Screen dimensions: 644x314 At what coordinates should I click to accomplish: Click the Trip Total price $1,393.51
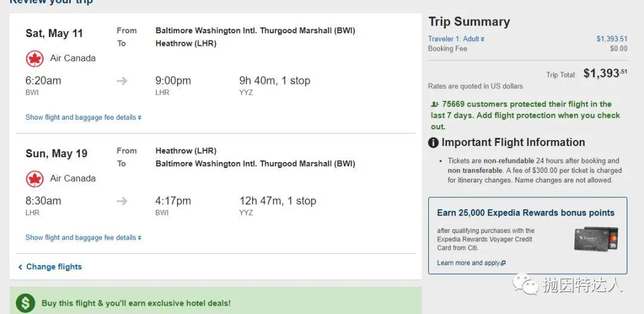pyautogui.click(x=605, y=73)
